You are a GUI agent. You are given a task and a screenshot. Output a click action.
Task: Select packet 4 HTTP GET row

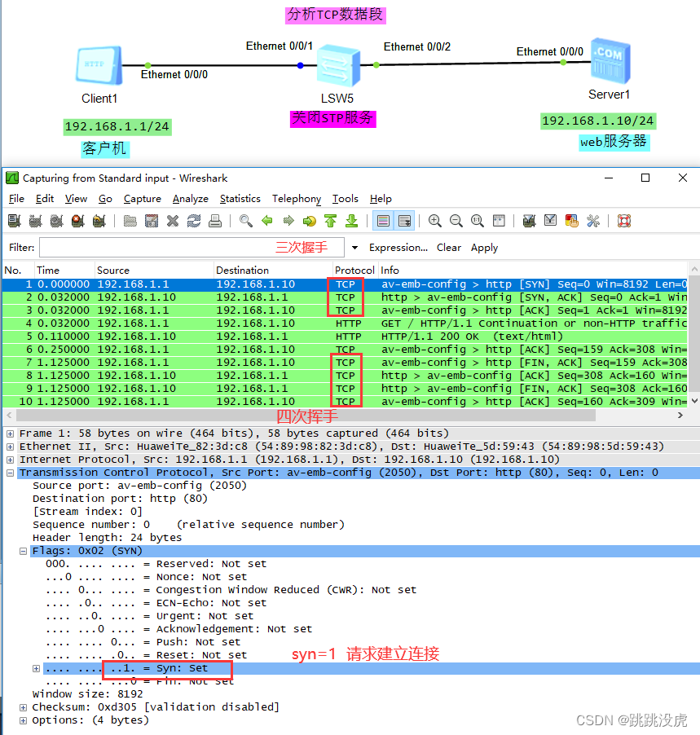tap(345, 323)
